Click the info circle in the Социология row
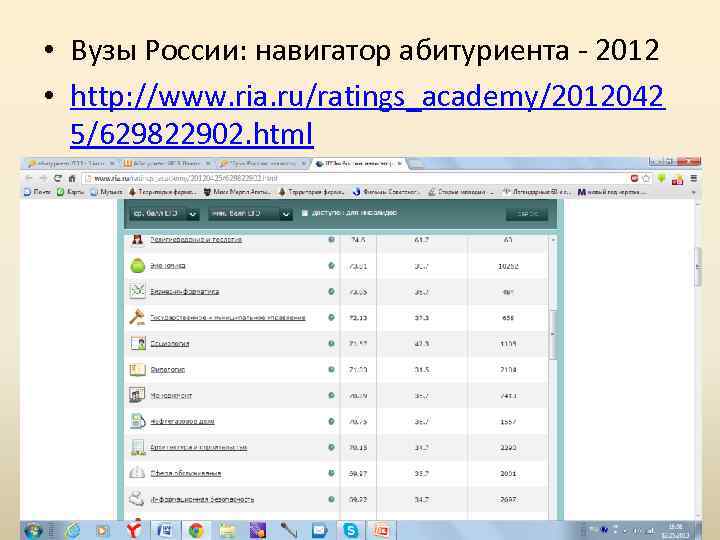The width and height of the screenshot is (720, 540). [x=331, y=343]
